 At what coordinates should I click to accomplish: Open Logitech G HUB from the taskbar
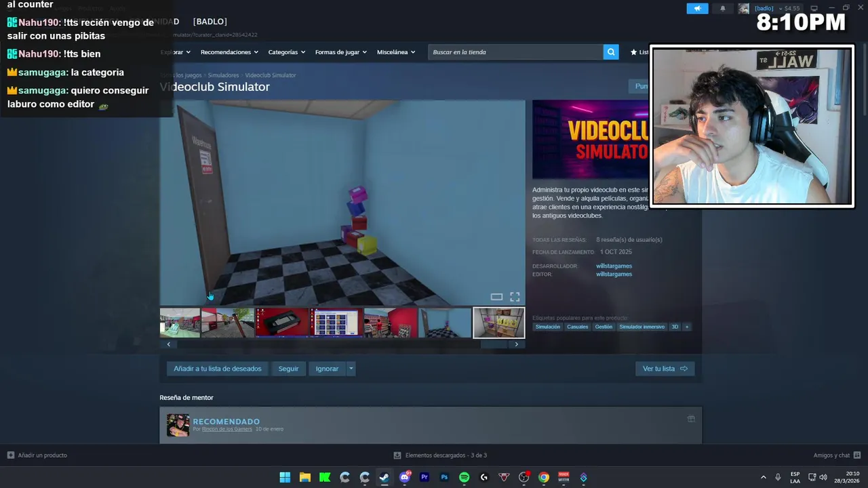coord(484,477)
